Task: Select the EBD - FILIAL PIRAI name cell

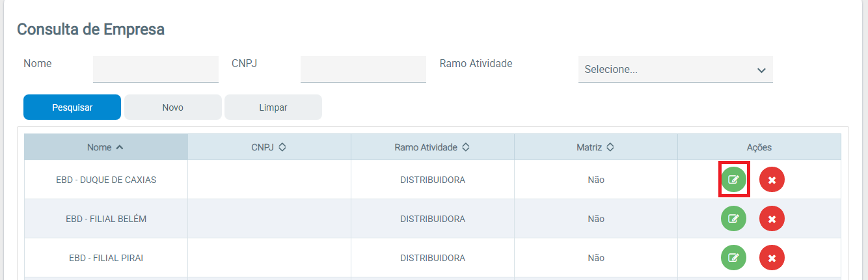Action: pos(106,258)
